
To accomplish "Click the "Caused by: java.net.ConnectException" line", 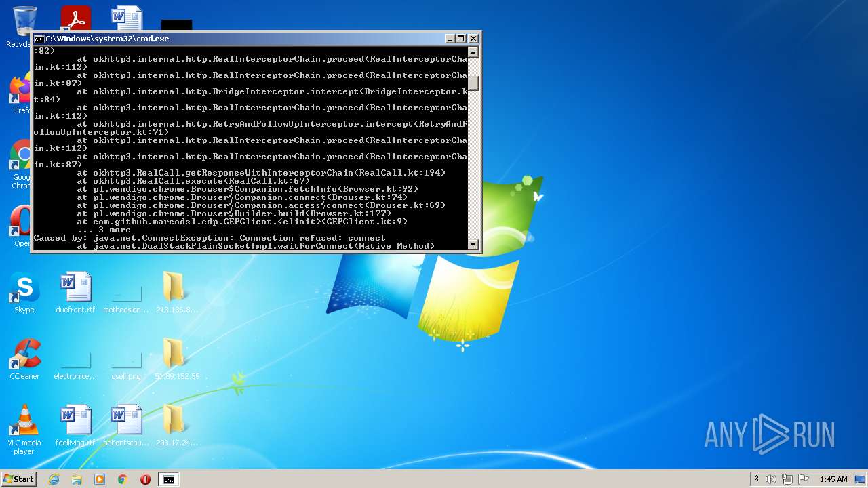I will (x=210, y=238).
